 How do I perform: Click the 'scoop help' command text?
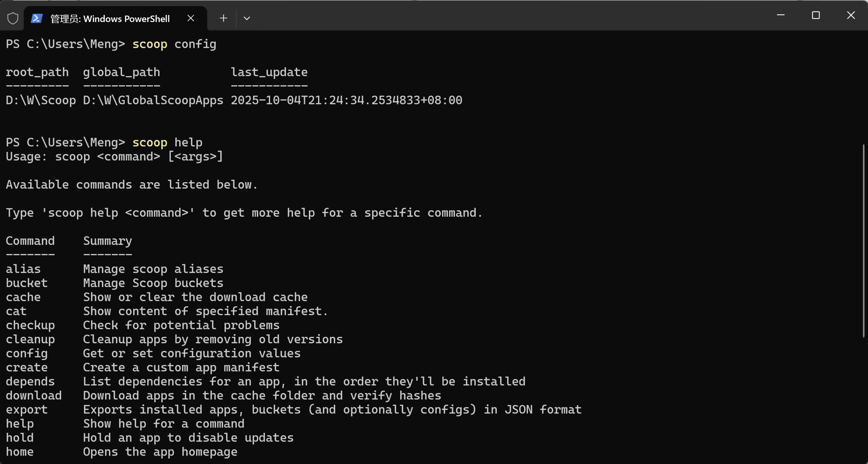pos(167,142)
